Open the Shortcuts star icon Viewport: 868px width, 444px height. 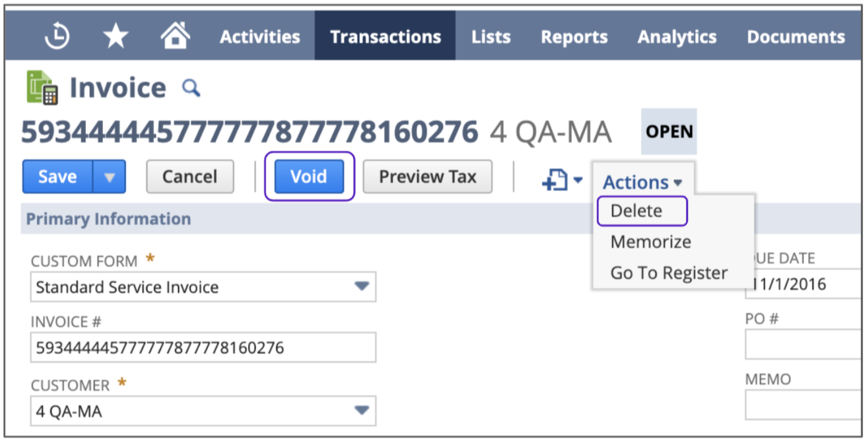coord(116,36)
